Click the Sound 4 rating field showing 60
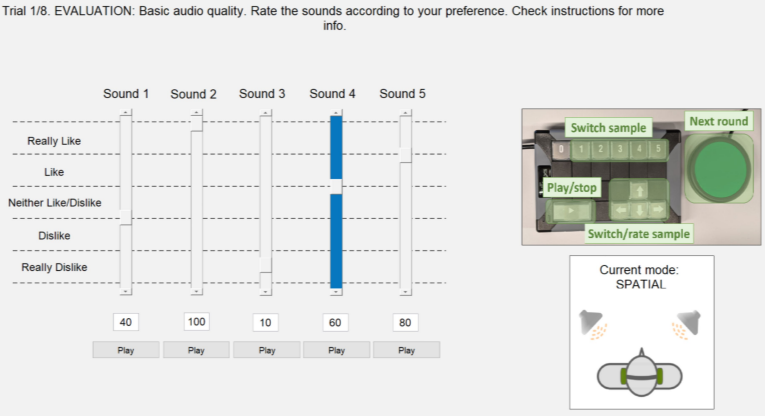Screen dimensions: 765x416 (335, 322)
